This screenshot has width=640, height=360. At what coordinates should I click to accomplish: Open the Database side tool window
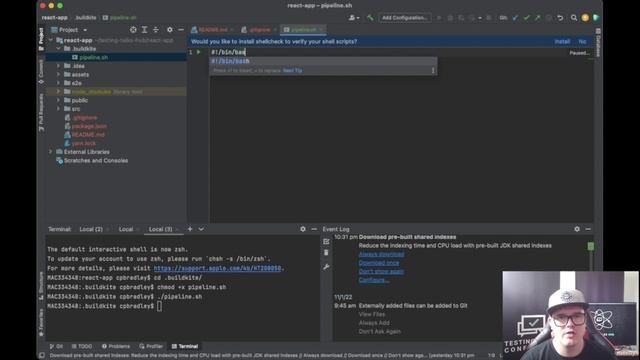pos(598,41)
